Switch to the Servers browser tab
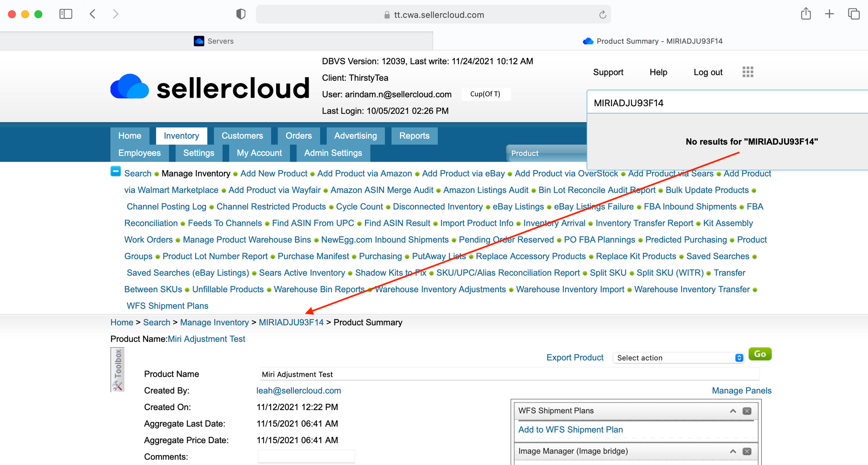The width and height of the screenshot is (868, 465). [x=216, y=41]
